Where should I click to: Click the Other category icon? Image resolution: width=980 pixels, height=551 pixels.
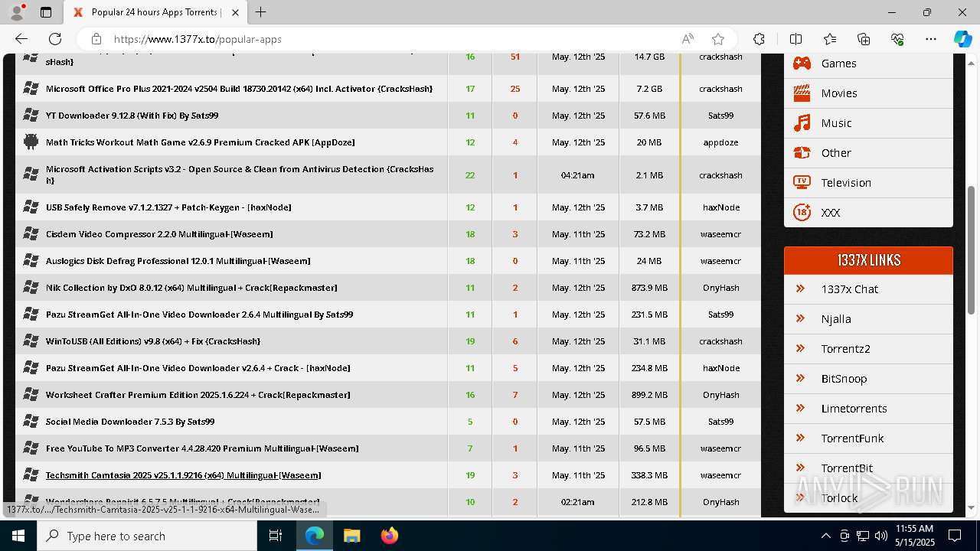[802, 153]
